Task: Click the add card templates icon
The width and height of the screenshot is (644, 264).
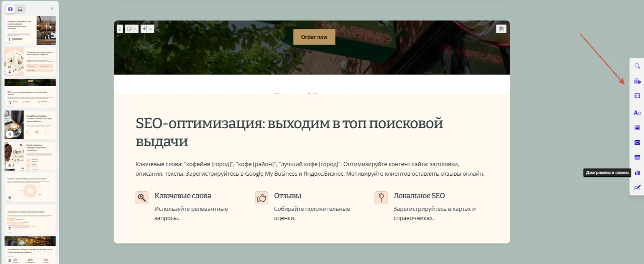Action: (637, 81)
